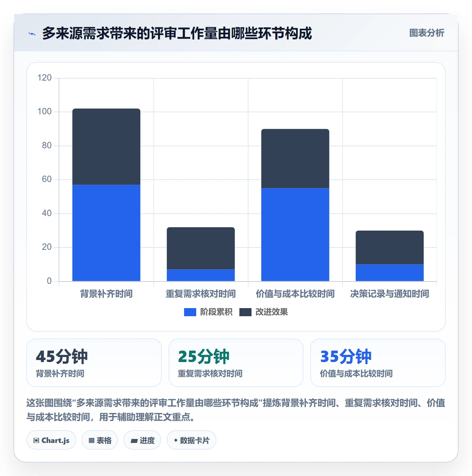Click the 60 y-axis tick label

tap(47, 179)
